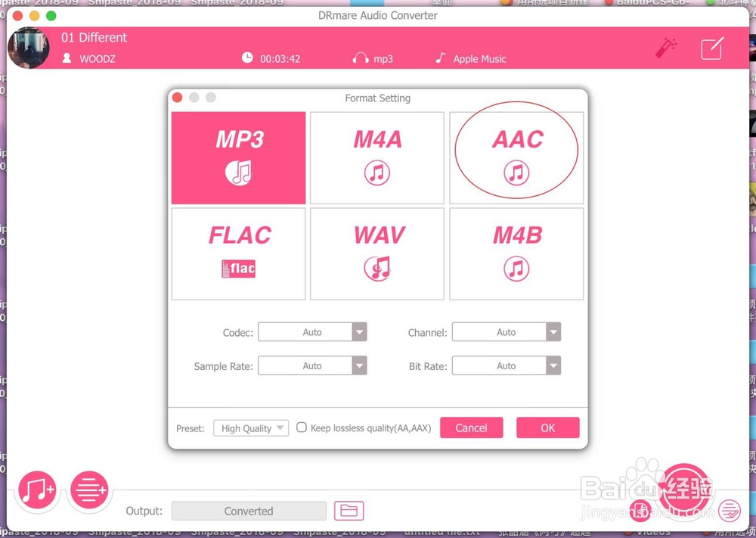Cancel the Format Setting dialog

point(472,428)
